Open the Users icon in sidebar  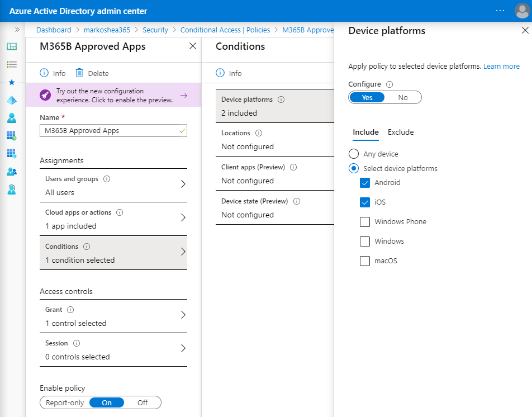12,118
